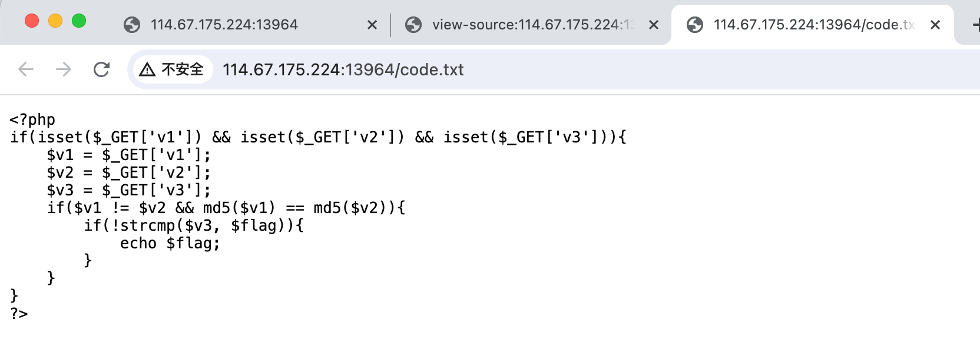Click the globe favicon on code.txt tab
Screen dimensions: 980x359
point(695,25)
